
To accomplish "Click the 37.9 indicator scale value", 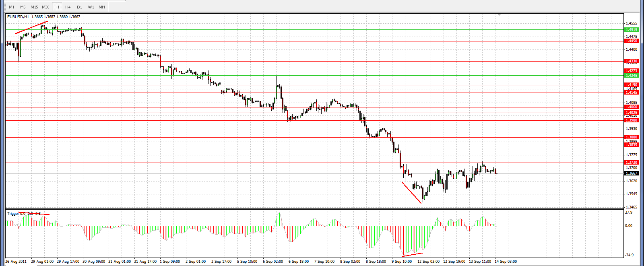I will [x=629, y=212].
